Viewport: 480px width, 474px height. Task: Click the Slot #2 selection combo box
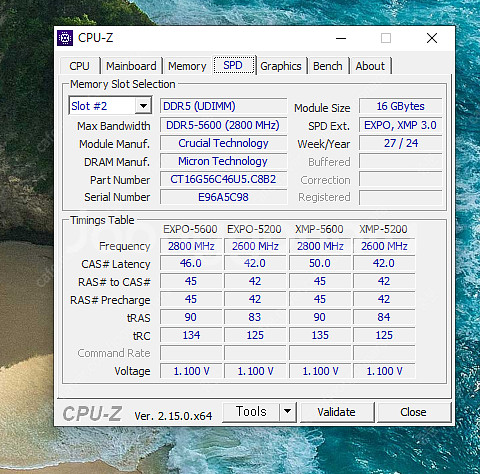click(x=110, y=106)
